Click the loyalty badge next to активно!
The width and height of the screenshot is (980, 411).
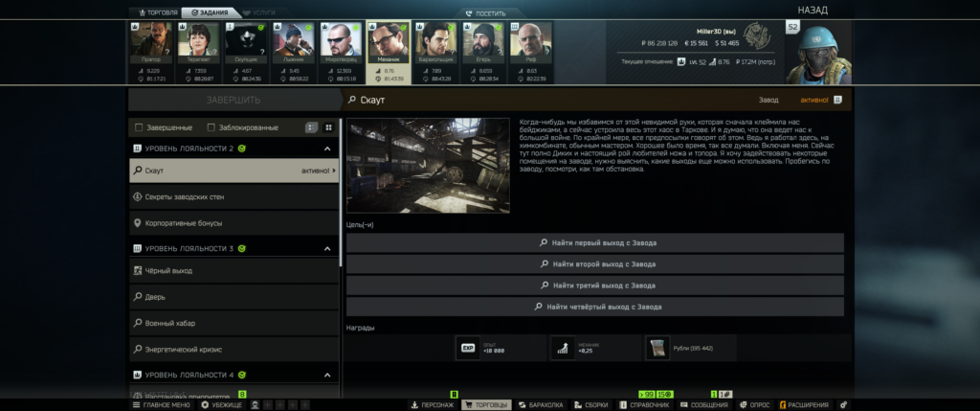coord(838,100)
